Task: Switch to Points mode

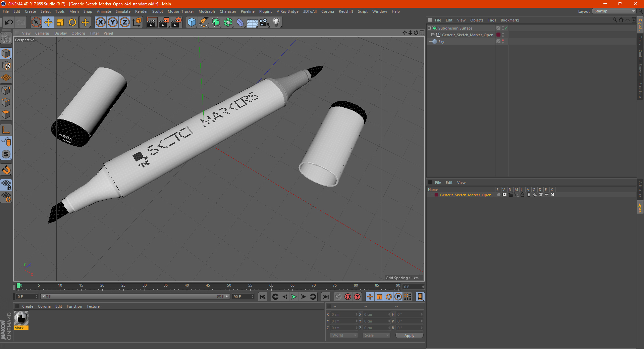Action: (6, 90)
